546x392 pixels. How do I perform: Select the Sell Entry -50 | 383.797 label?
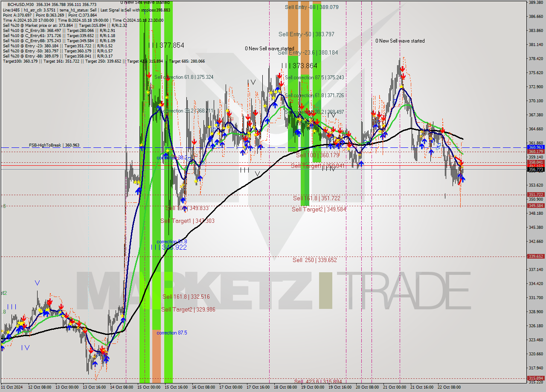point(306,34)
